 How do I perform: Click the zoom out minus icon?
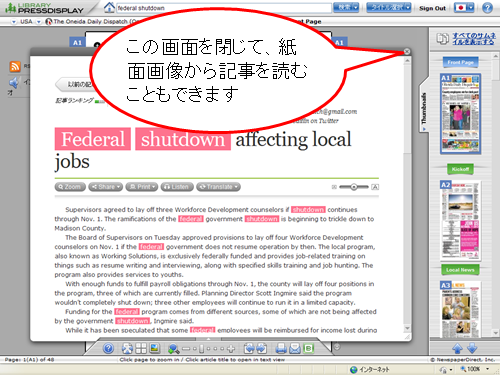coord(186,349)
